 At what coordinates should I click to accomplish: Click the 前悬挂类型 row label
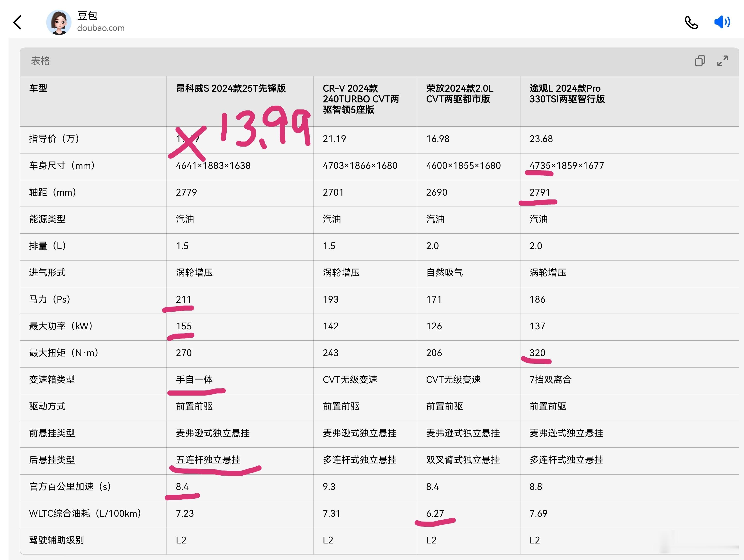pos(52,433)
